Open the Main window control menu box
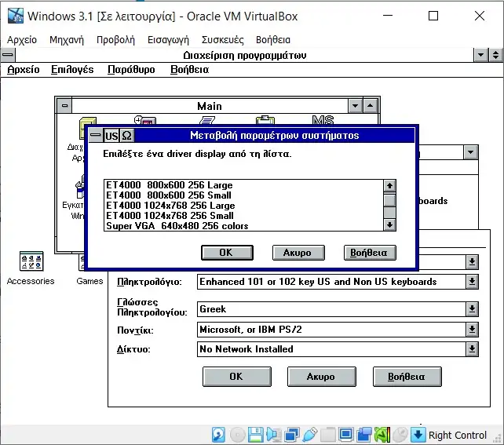The image size is (504, 445). coord(64,106)
